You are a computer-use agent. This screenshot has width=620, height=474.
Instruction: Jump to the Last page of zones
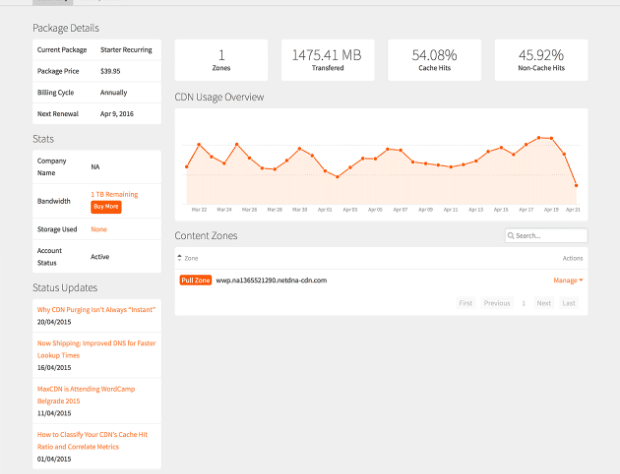coord(568,302)
